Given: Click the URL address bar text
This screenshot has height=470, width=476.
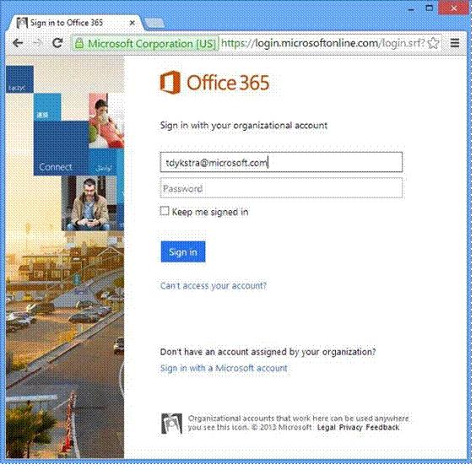Looking at the screenshot, I should [x=322, y=43].
